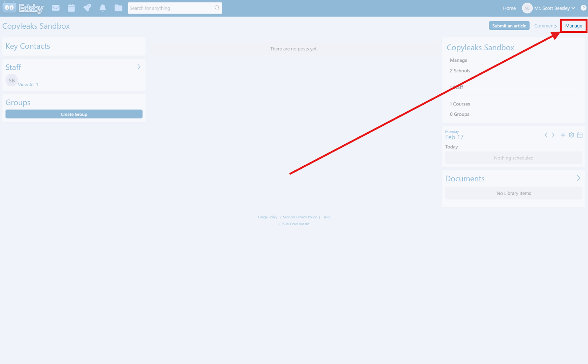Open the folder icon in top bar
The image size is (588, 364).
click(118, 8)
